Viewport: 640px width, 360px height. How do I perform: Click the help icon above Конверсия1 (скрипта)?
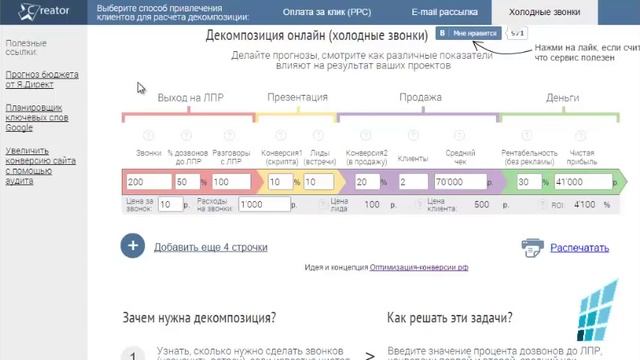tap(281, 135)
